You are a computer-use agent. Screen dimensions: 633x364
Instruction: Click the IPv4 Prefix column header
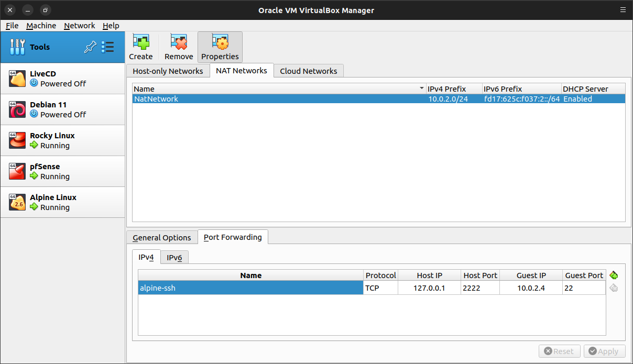click(x=454, y=89)
